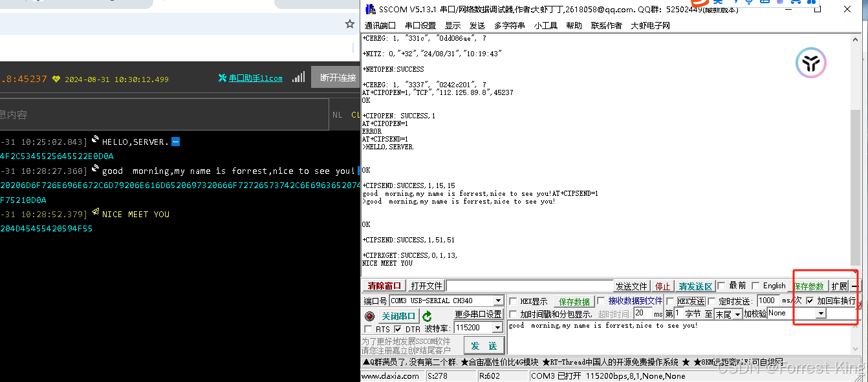Enable the 定时发送 checkbox
868x382 pixels.
(x=712, y=301)
